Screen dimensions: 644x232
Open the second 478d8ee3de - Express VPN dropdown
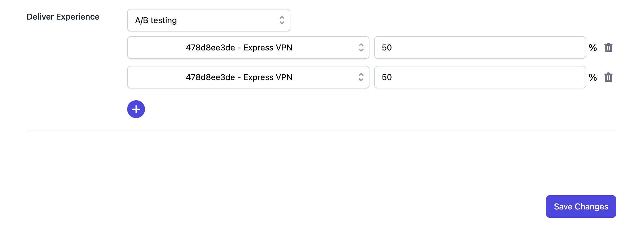[x=248, y=77]
